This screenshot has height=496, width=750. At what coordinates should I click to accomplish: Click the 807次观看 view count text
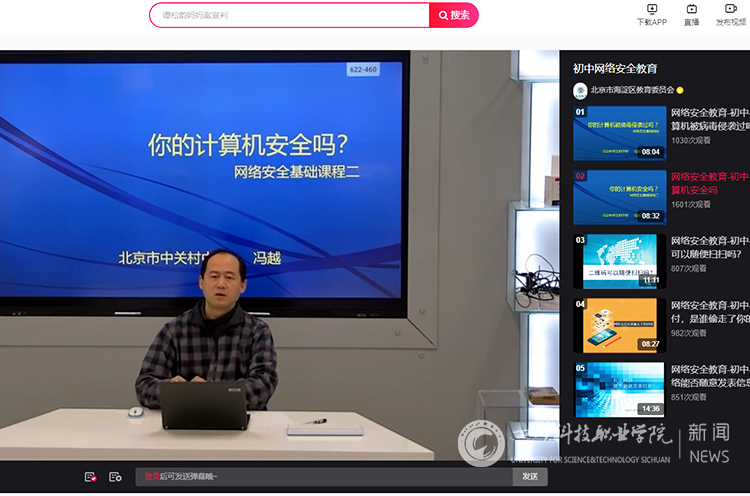[689, 268]
